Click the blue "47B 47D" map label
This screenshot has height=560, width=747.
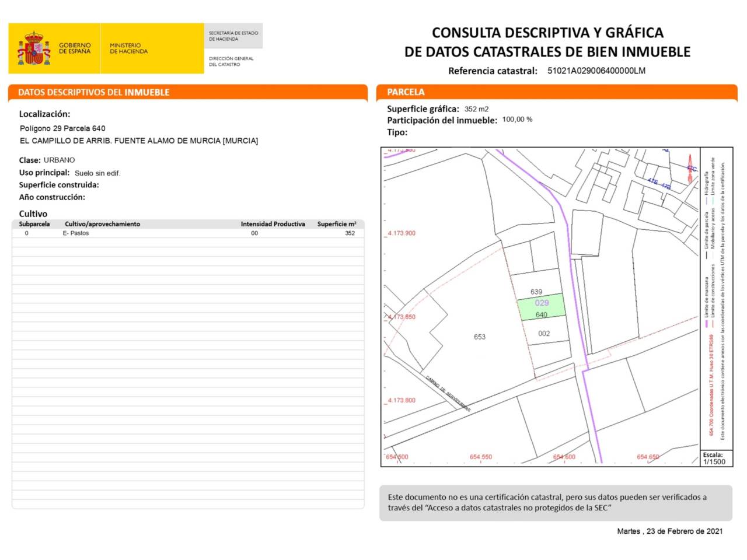click(659, 184)
